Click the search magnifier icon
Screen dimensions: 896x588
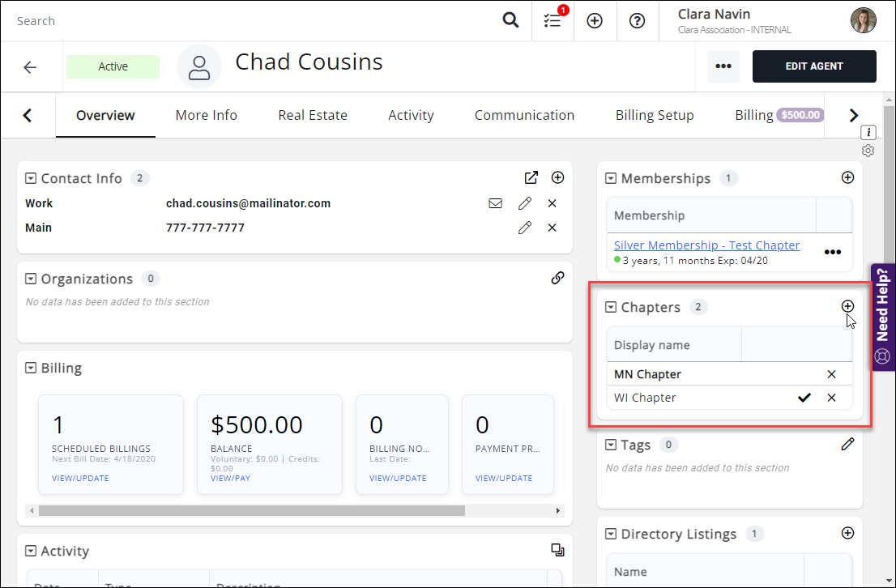point(510,21)
